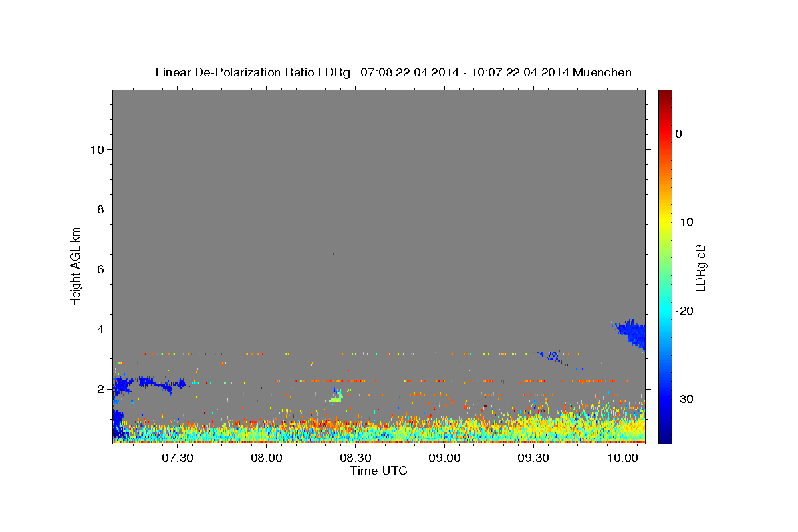Screen dimensions: 798x532
Task: Click the 10:00 time tick label
Action: [622, 458]
